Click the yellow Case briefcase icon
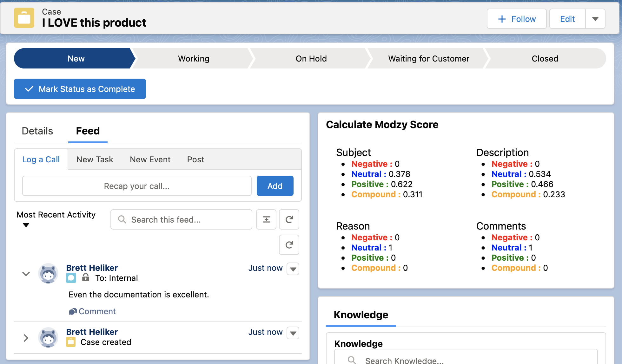Screen dimensions: 622x364 (24, 18)
